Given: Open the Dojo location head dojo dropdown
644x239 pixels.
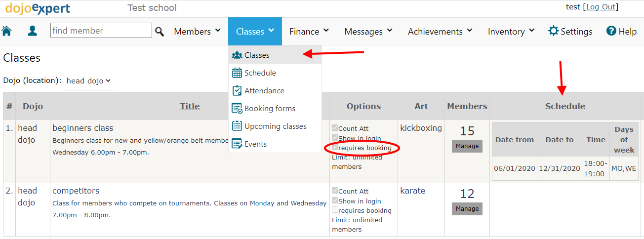Looking at the screenshot, I should point(89,81).
